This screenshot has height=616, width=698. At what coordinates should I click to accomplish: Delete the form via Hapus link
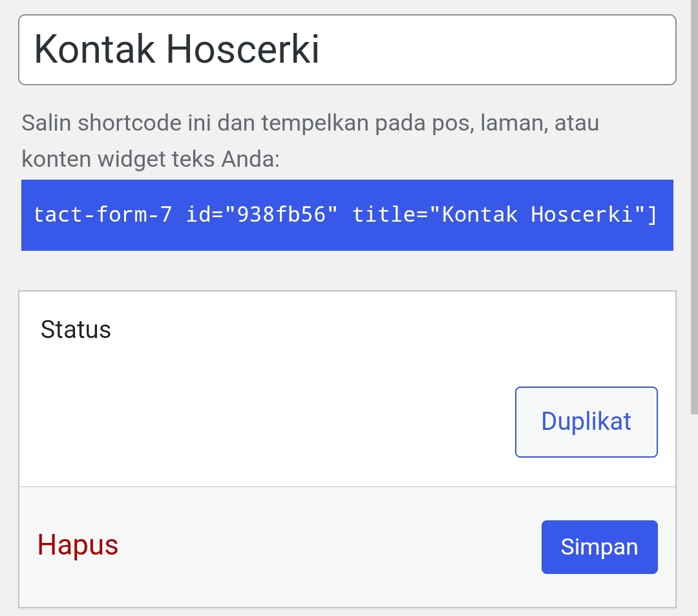tap(78, 546)
